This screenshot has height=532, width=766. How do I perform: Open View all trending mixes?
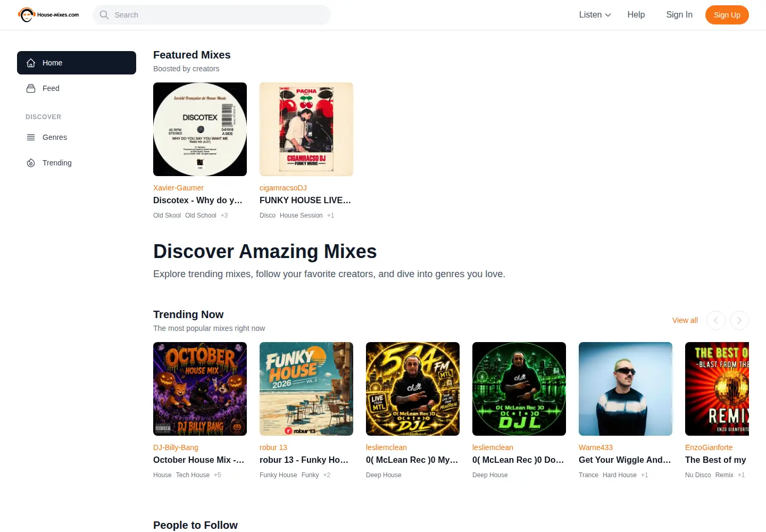(x=685, y=320)
